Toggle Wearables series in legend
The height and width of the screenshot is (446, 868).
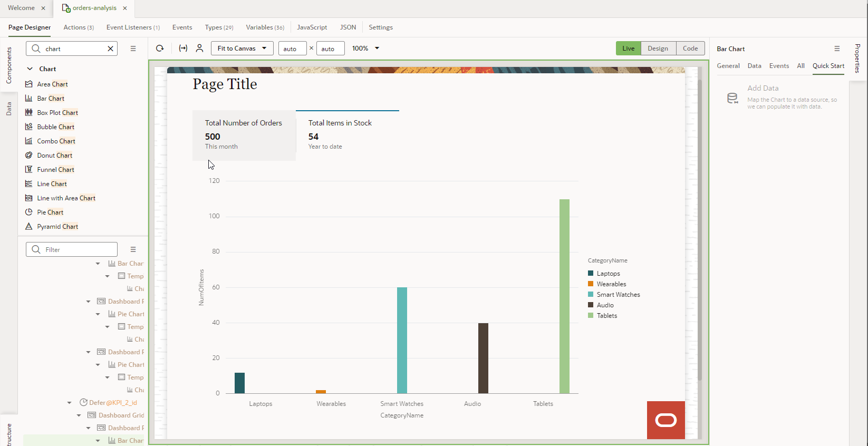[x=607, y=284]
